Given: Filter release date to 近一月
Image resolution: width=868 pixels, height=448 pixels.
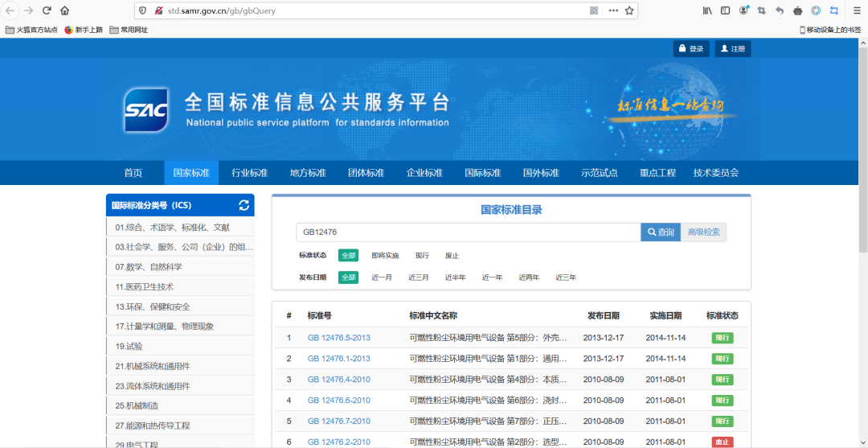Looking at the screenshot, I should (x=382, y=277).
